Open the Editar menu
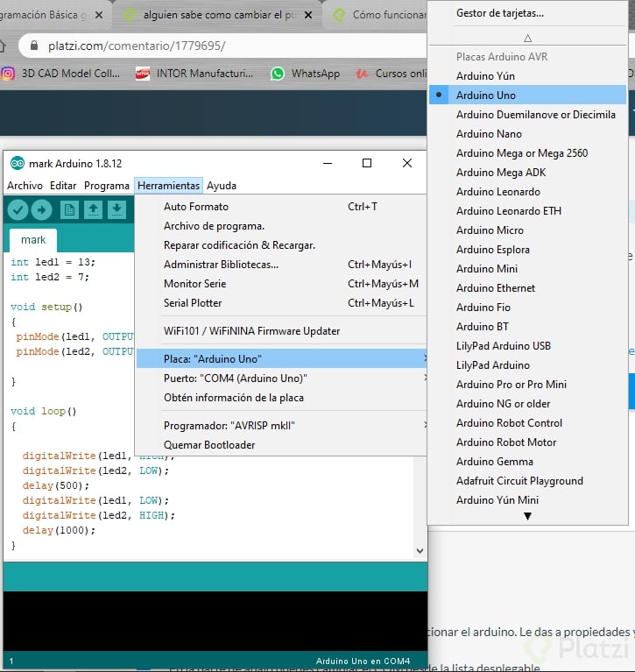 pyautogui.click(x=63, y=186)
